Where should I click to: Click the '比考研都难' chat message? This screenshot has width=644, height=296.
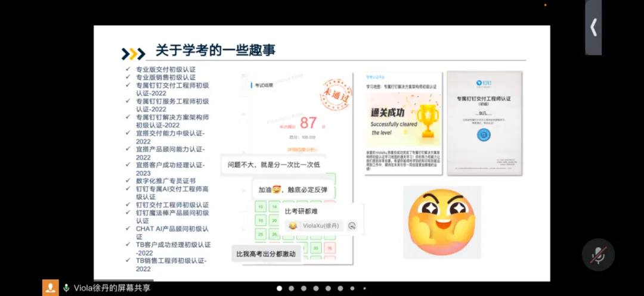pyautogui.click(x=301, y=211)
